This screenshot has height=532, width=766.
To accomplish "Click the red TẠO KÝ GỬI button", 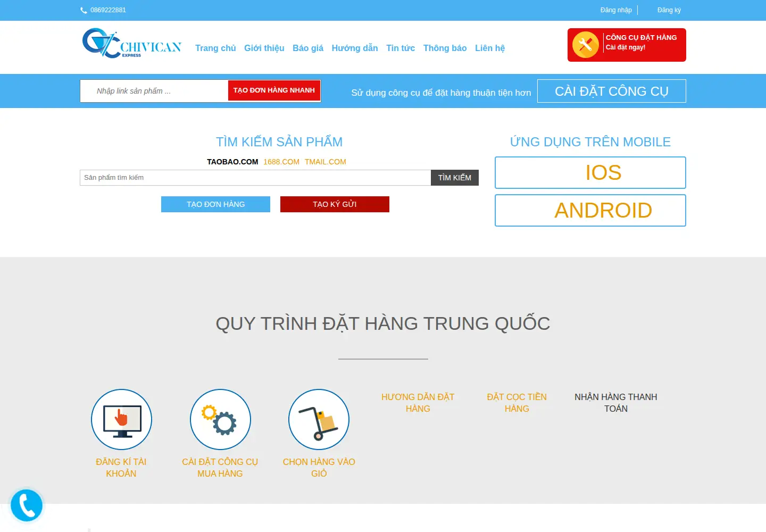I will pyautogui.click(x=335, y=204).
